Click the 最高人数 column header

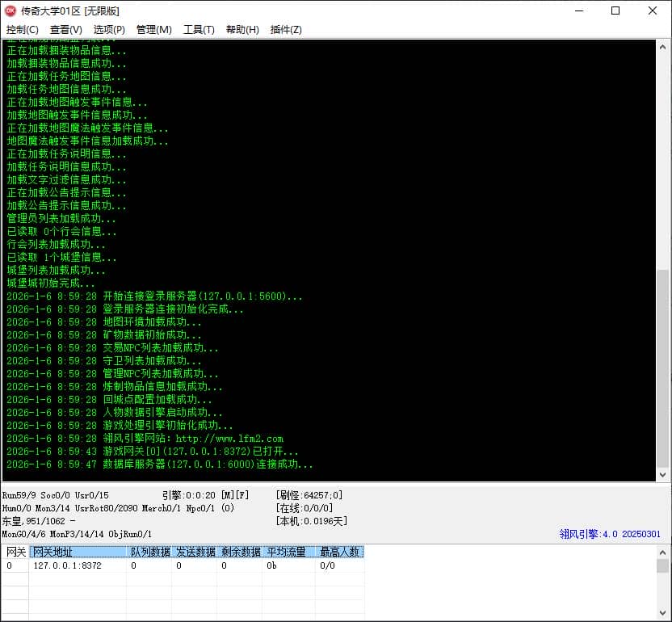(x=340, y=552)
